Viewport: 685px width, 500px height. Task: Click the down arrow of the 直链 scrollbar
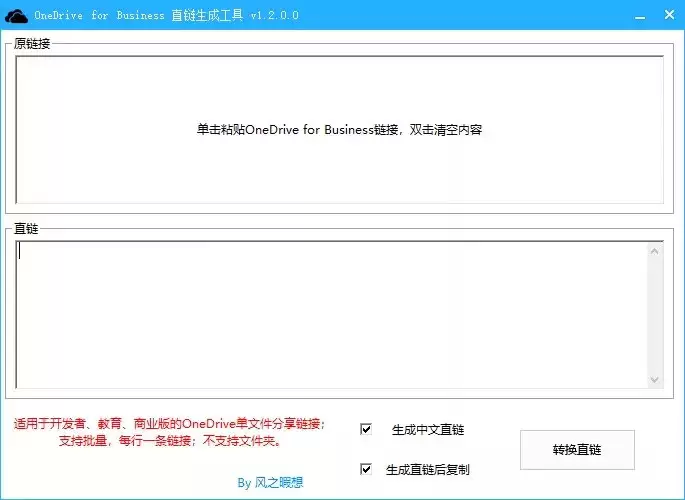point(654,380)
